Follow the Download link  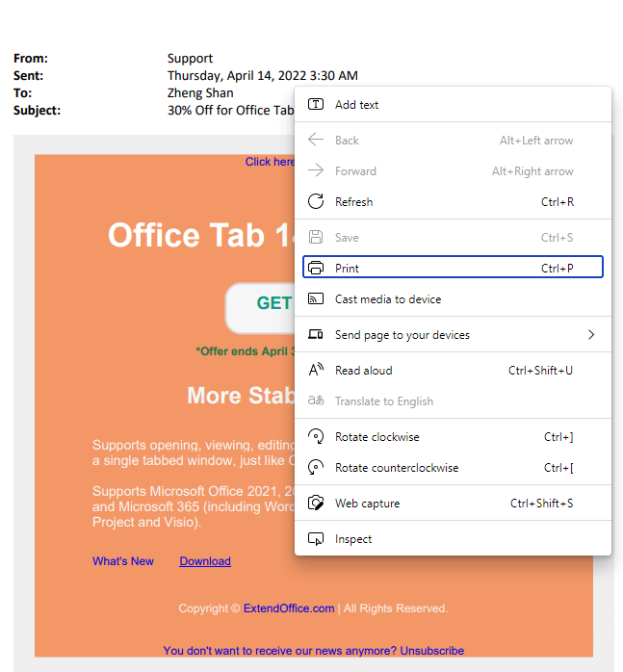click(x=205, y=561)
